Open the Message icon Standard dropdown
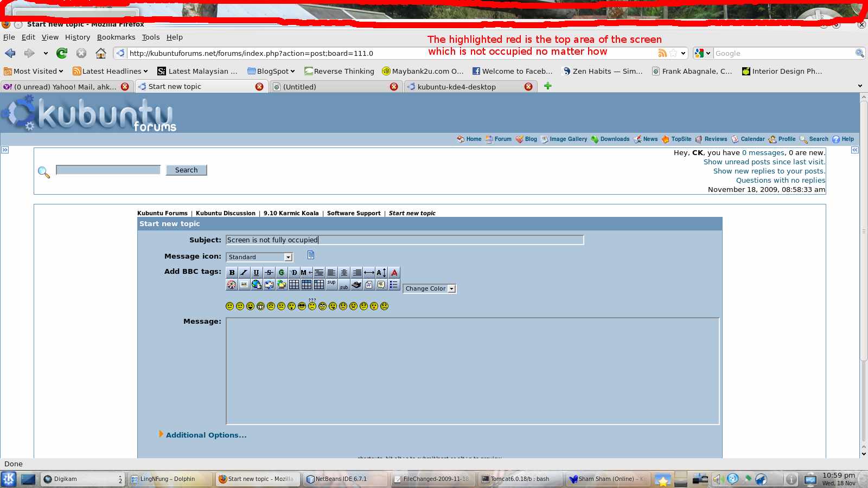 tap(260, 257)
